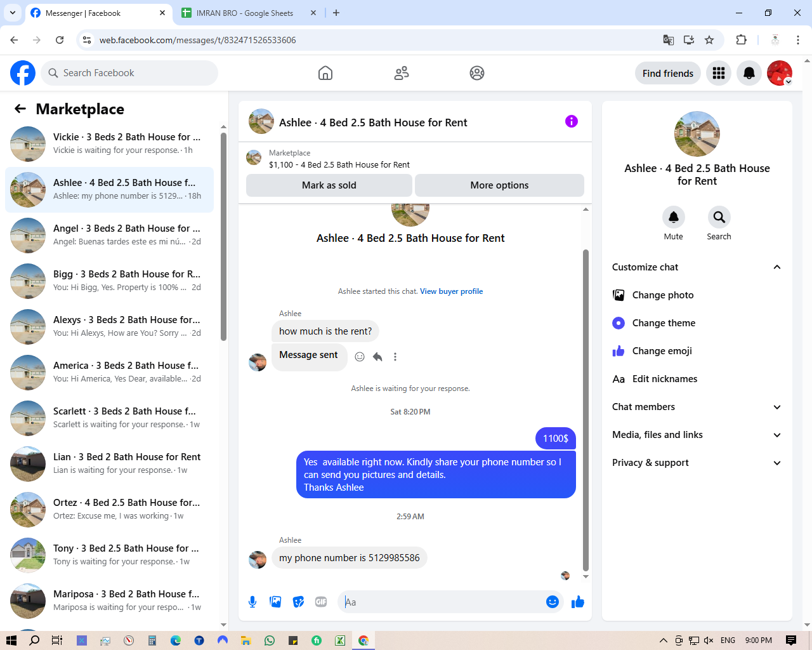
Task: Translate this page icon in address bar
Action: pyautogui.click(x=669, y=40)
